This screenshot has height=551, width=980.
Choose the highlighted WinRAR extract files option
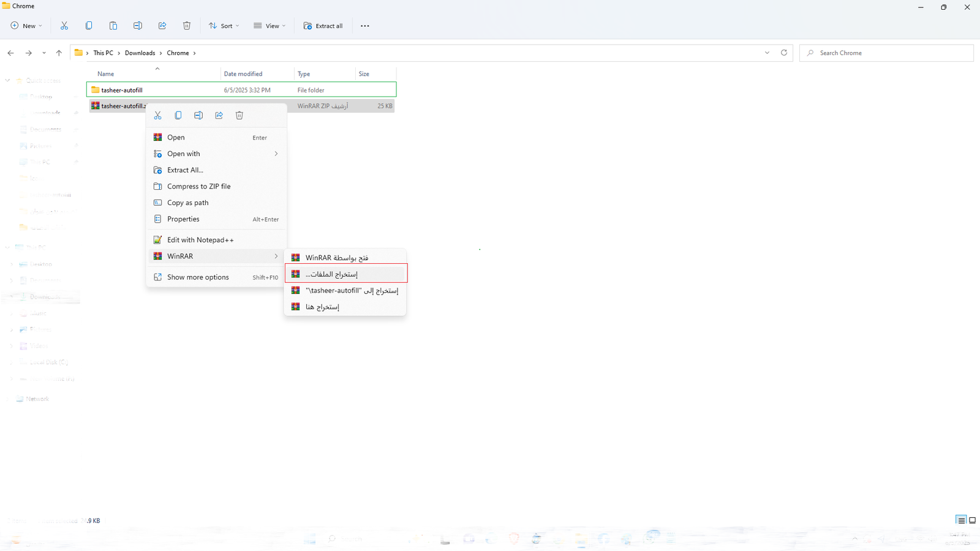pyautogui.click(x=345, y=274)
